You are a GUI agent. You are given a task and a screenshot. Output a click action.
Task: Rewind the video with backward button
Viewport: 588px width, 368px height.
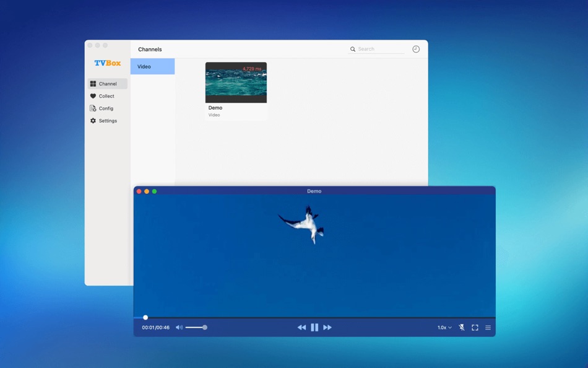click(x=301, y=328)
